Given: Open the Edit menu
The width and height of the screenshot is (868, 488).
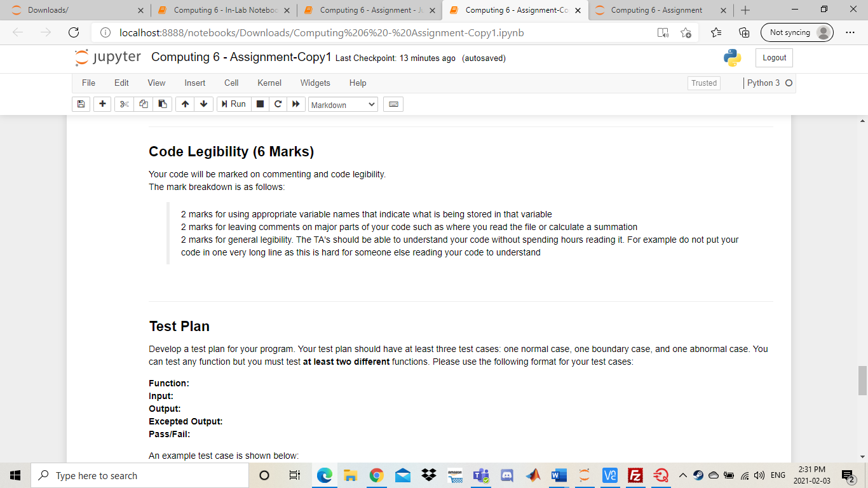Looking at the screenshot, I should pyautogui.click(x=121, y=83).
